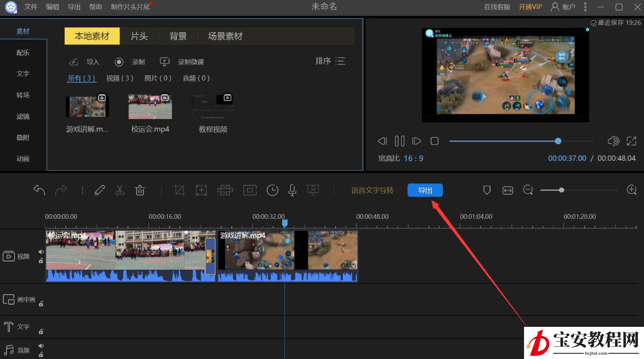Mute the 视频 track speaker toggle
This screenshot has width=644, height=359.
click(41, 251)
